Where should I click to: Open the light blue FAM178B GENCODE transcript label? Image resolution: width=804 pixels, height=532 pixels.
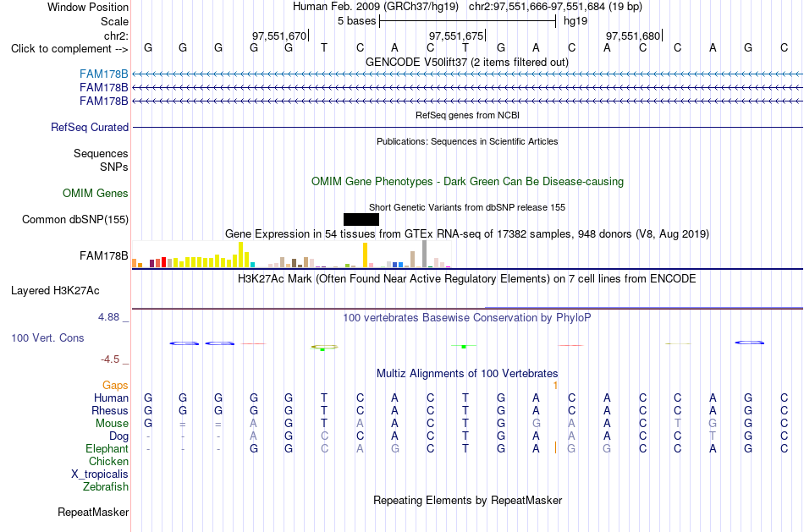pos(103,74)
